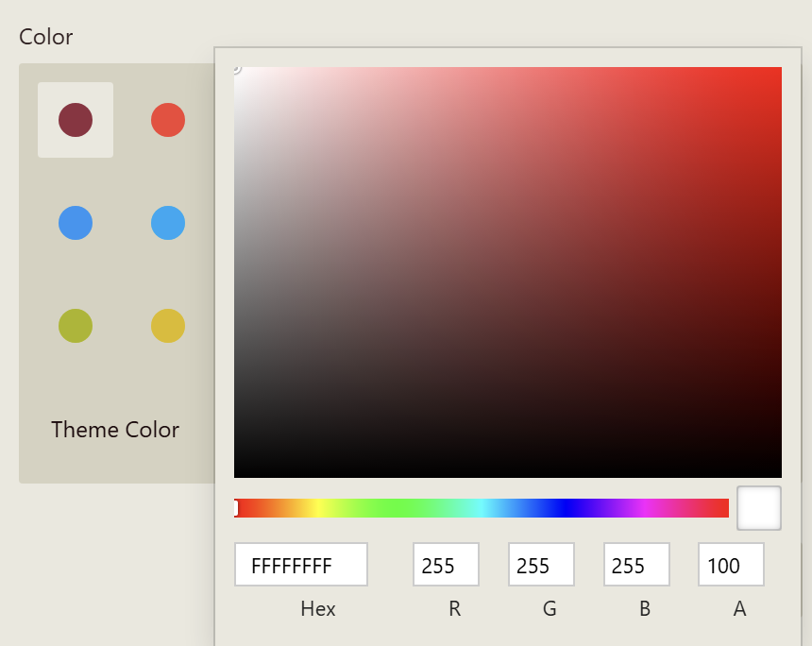Click the A alpha field showing 100
Screen dimensions: 812x646
point(731,565)
